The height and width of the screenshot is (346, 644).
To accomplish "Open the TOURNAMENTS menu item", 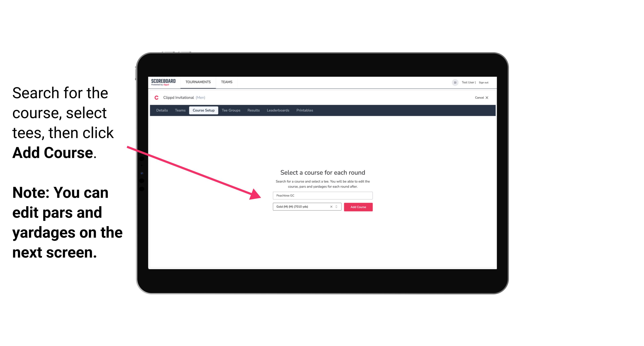I will [x=198, y=82].
